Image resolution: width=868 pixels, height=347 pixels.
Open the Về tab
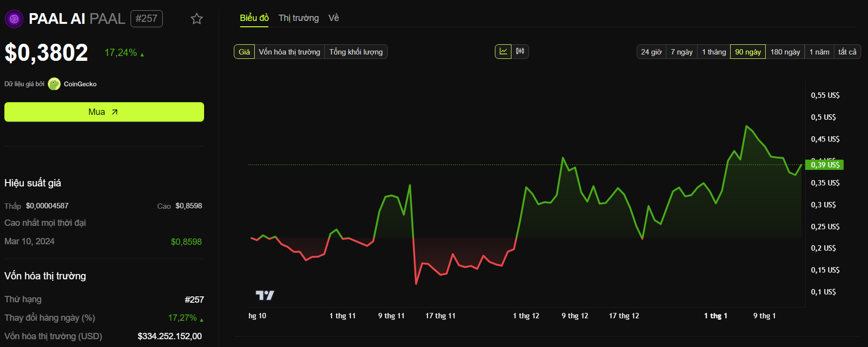(334, 18)
